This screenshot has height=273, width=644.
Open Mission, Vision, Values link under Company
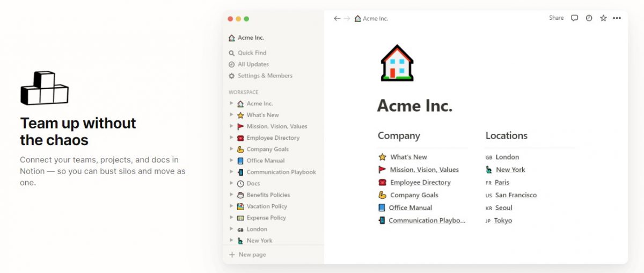click(x=425, y=170)
